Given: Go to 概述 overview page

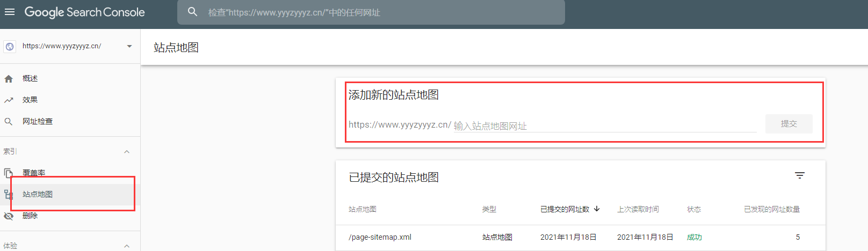Looking at the screenshot, I should tap(30, 79).
